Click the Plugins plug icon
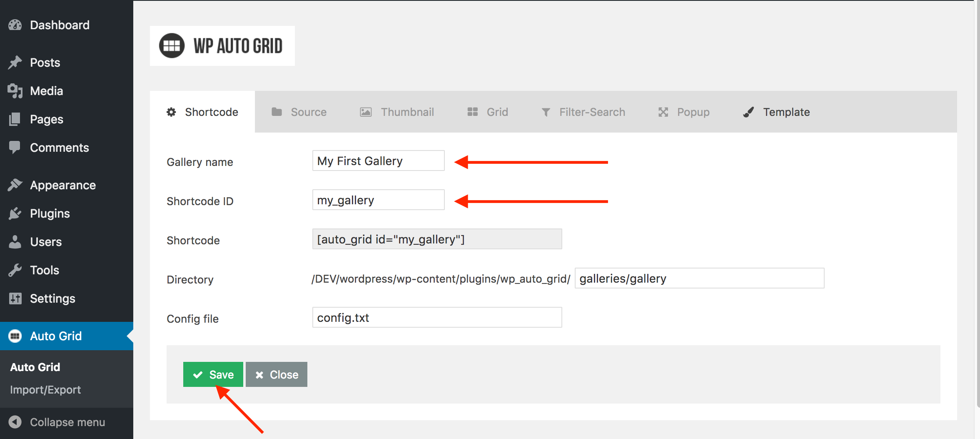Viewport: 980px width, 439px height. (x=15, y=213)
